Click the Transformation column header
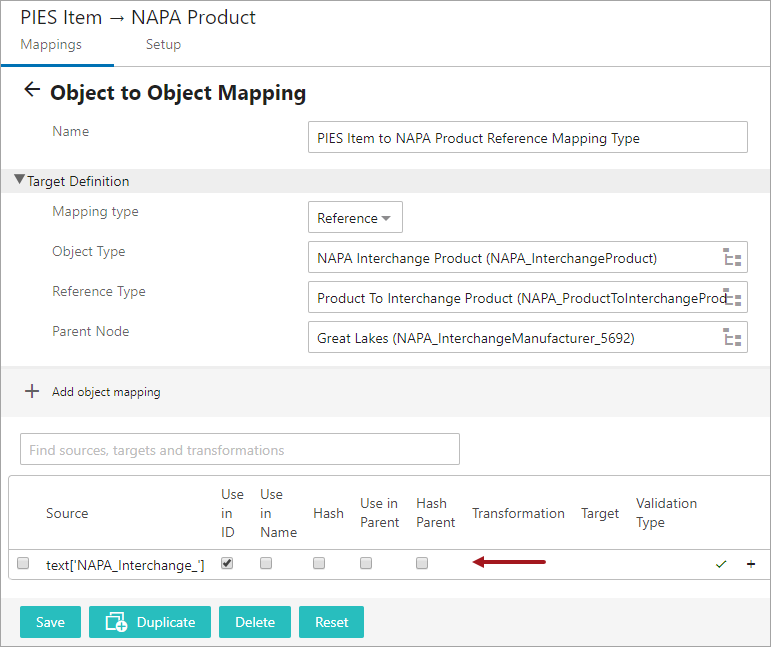 point(518,513)
